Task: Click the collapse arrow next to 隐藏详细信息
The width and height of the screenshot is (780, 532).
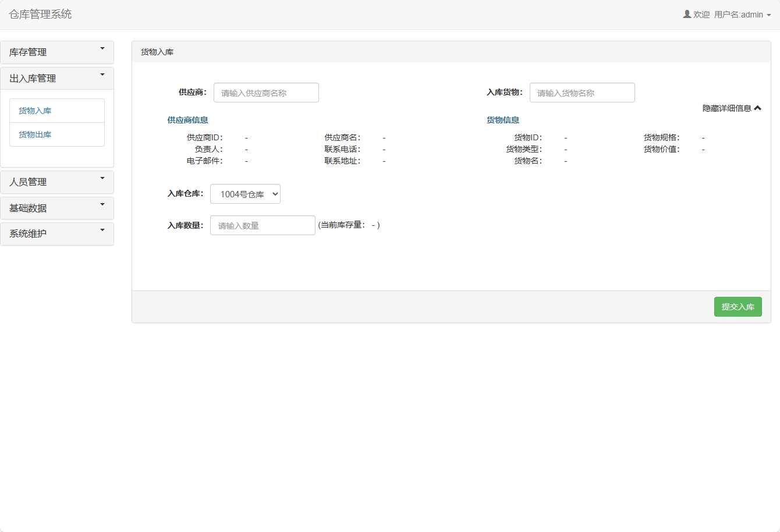Action: (x=758, y=108)
